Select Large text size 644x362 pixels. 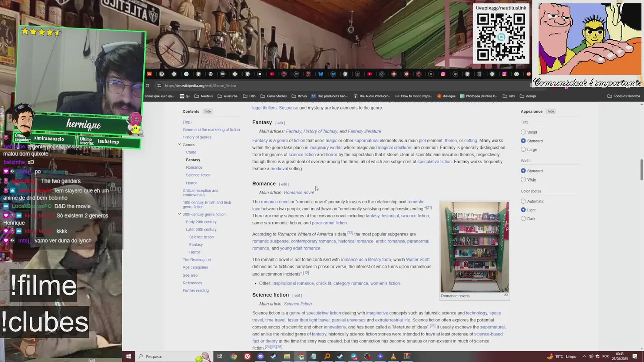[x=523, y=149]
